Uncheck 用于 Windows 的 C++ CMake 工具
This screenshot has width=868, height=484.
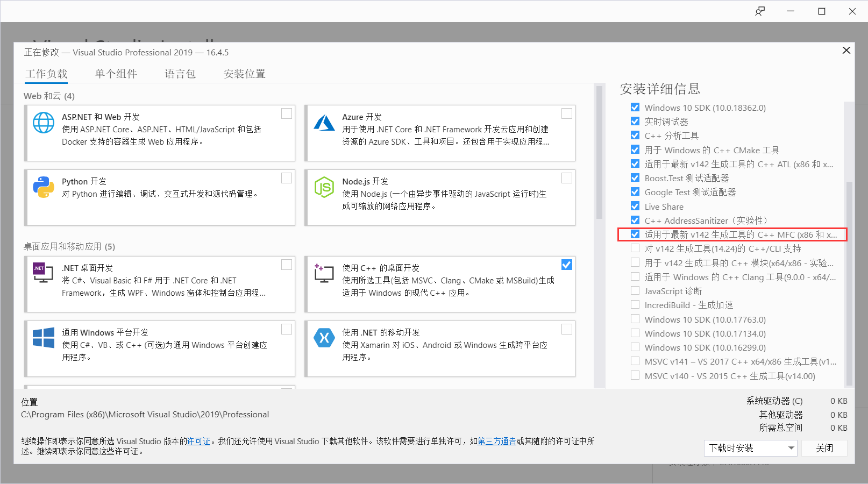635,150
